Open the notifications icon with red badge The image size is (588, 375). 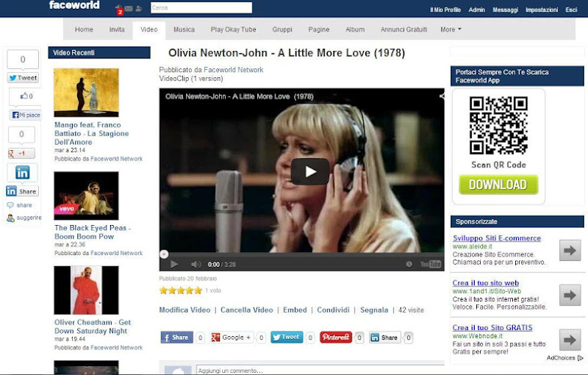coord(118,9)
